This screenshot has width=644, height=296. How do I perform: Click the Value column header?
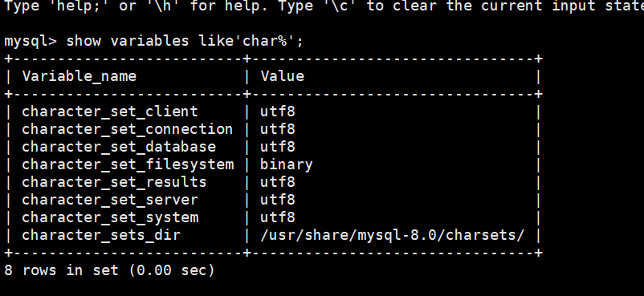coord(282,76)
